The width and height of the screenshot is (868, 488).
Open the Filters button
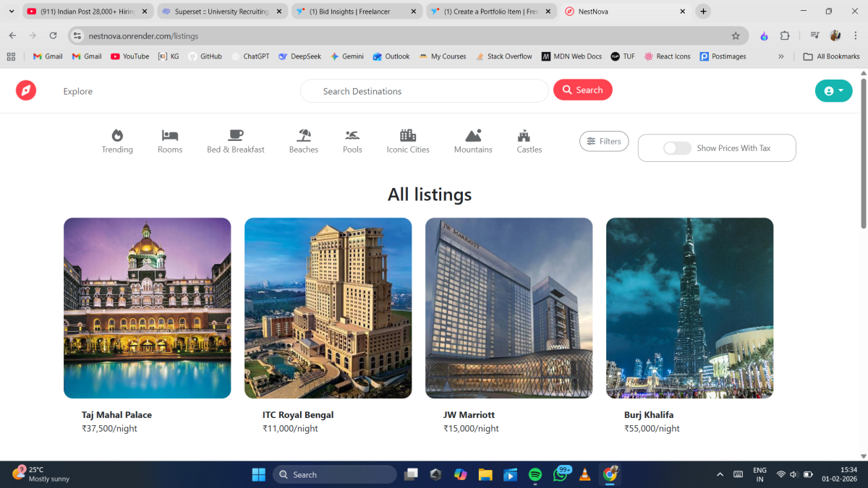click(x=604, y=142)
